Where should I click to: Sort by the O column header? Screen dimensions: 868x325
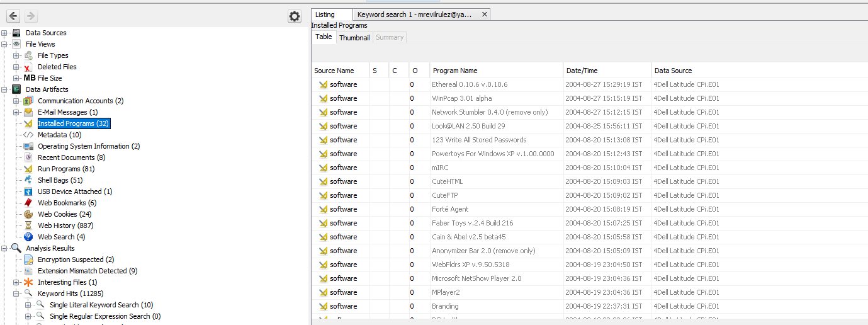[x=419, y=71]
